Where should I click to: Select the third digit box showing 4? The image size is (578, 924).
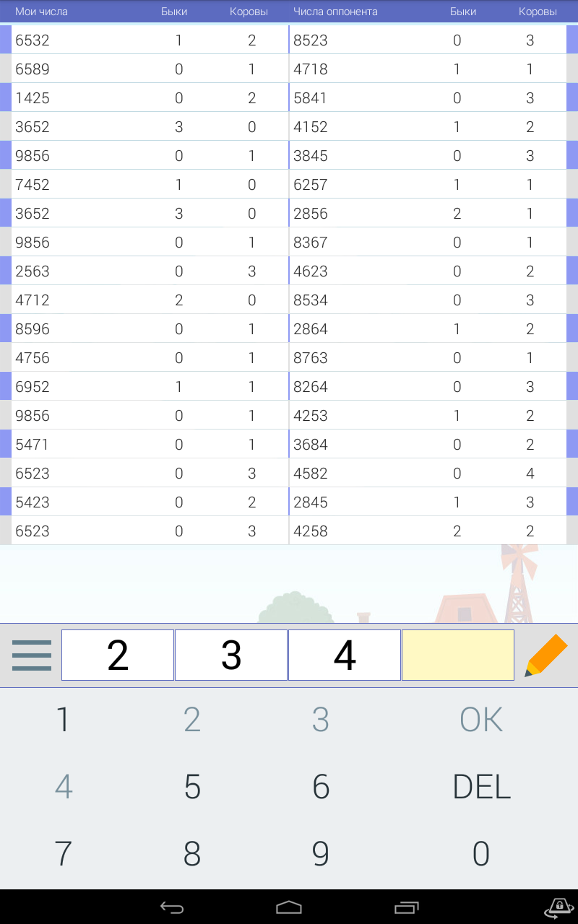(x=345, y=655)
